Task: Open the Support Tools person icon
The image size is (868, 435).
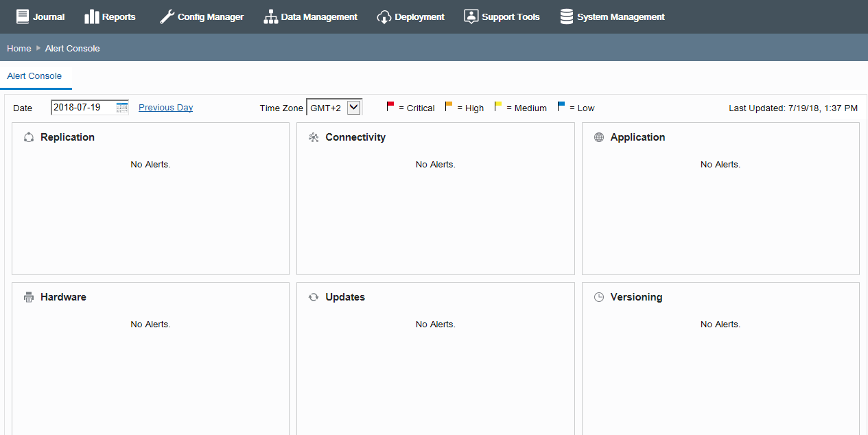Action: click(471, 16)
